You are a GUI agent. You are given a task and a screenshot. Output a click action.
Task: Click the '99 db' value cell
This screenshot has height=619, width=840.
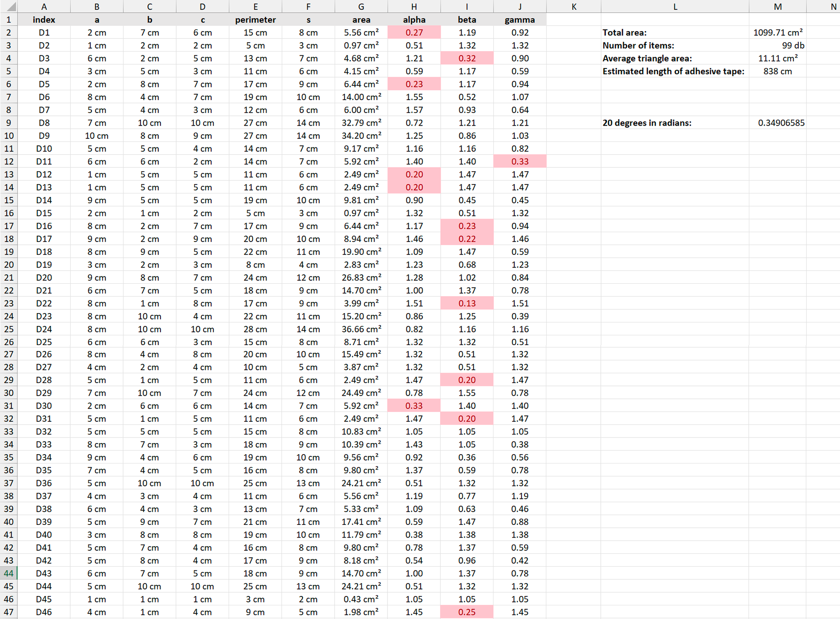(x=777, y=46)
